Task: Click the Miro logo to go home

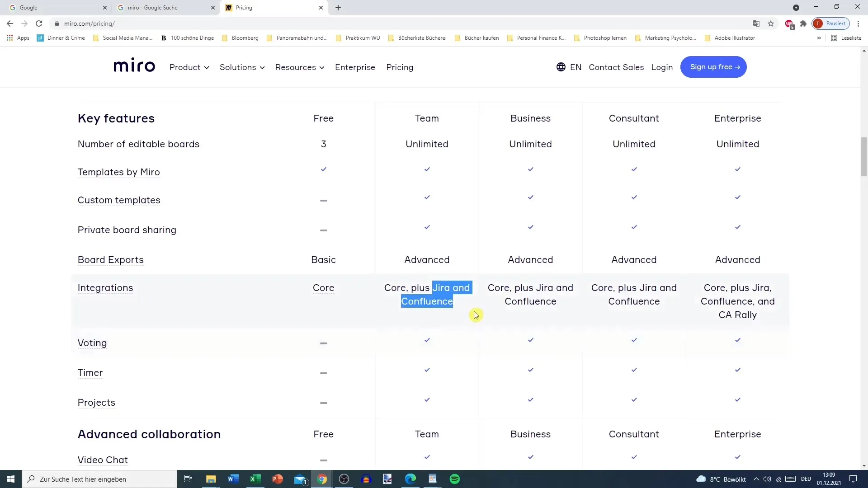Action: (133, 66)
